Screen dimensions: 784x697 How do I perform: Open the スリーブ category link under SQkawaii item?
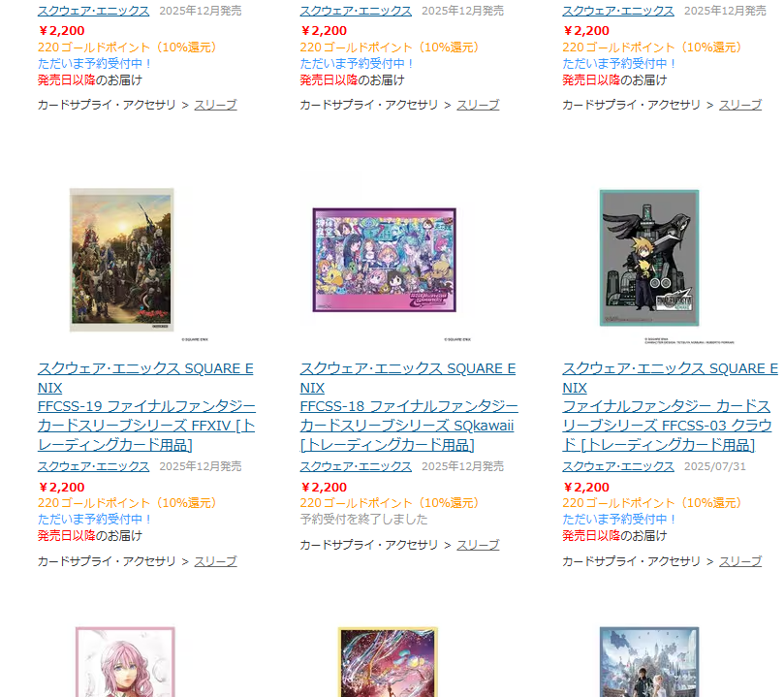[478, 545]
